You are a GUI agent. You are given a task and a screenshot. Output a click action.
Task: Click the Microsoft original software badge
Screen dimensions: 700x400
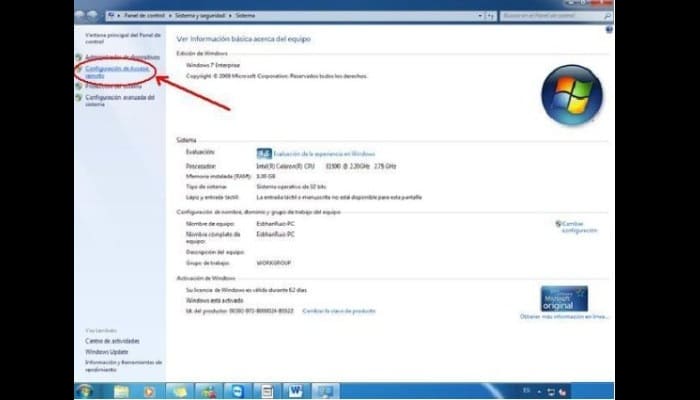pos(564,299)
